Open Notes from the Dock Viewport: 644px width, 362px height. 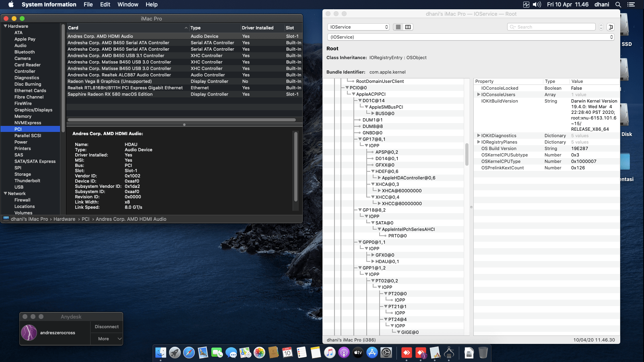point(316,353)
